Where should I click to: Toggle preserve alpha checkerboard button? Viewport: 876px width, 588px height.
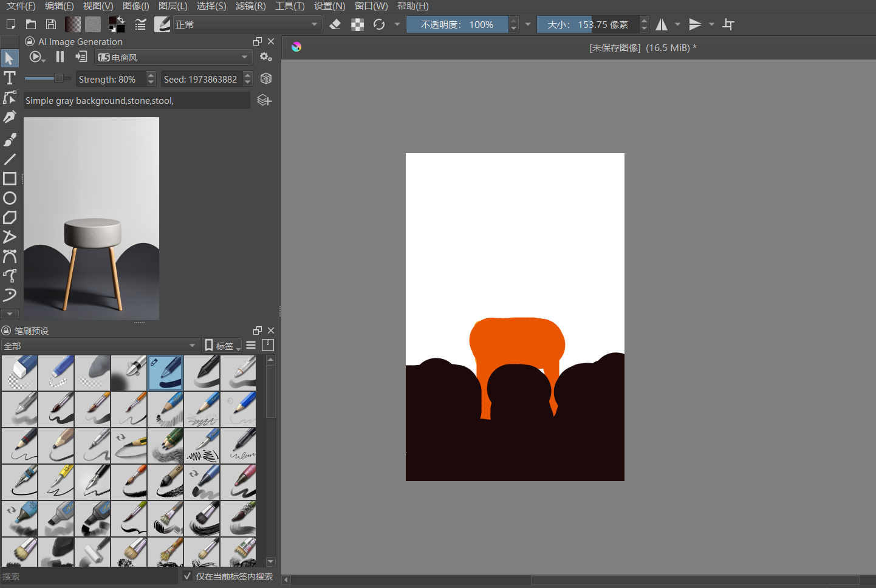358,25
